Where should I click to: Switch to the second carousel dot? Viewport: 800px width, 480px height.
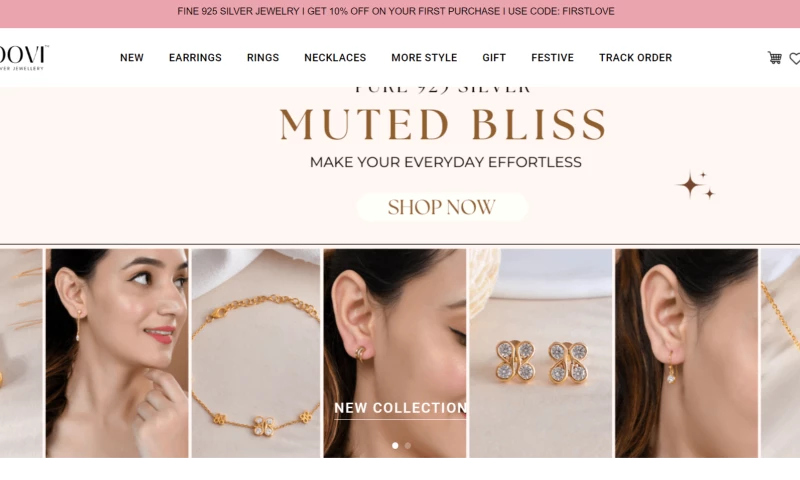[408, 445]
